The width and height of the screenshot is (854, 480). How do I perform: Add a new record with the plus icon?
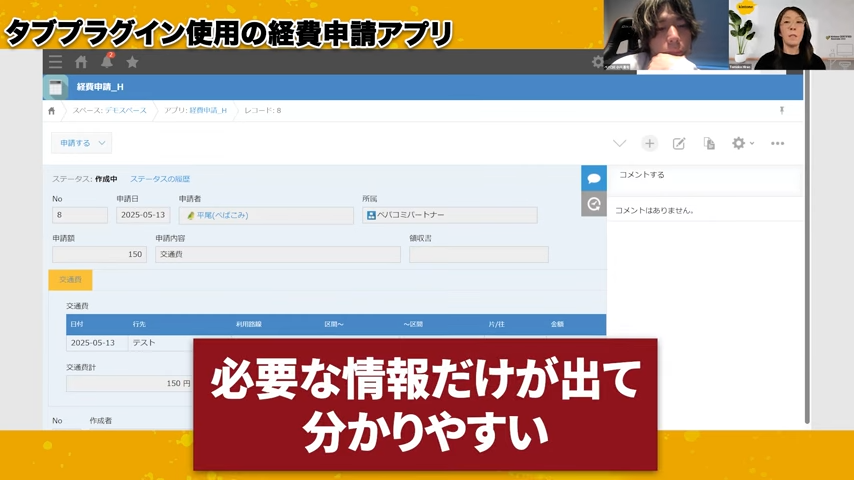(649, 143)
